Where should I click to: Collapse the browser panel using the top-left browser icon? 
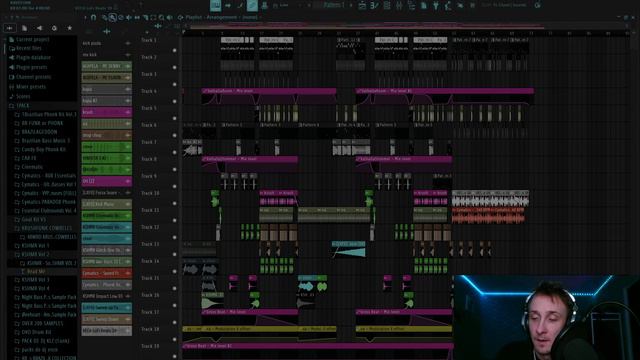click(10, 28)
